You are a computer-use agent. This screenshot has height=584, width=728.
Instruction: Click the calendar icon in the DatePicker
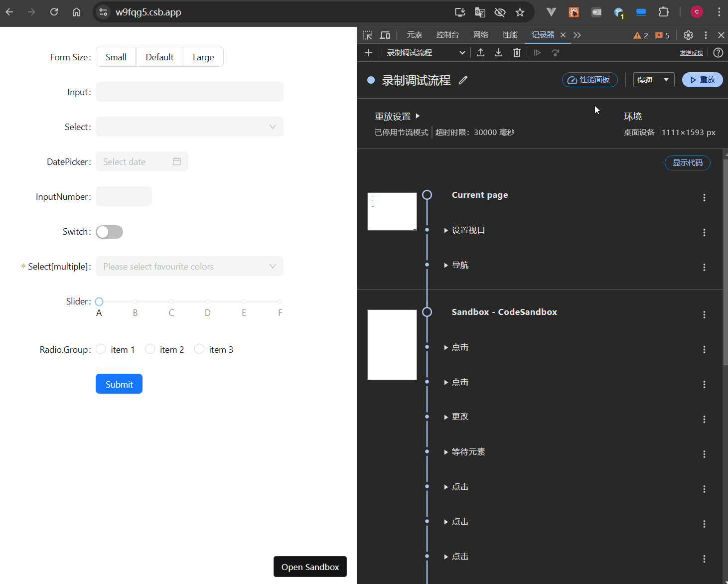point(177,161)
